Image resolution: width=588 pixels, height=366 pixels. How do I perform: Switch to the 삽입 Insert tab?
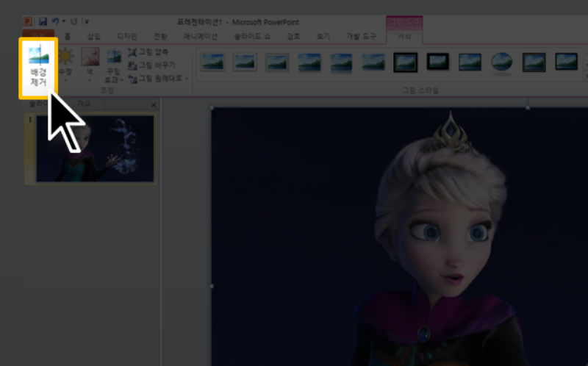coord(94,36)
